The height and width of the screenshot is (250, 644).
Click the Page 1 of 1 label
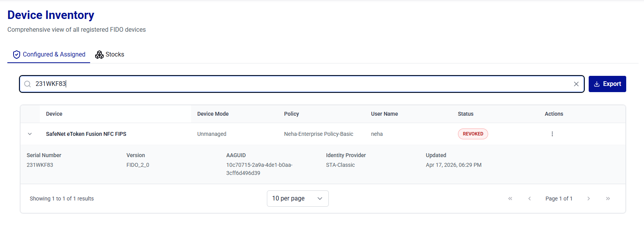559,199
